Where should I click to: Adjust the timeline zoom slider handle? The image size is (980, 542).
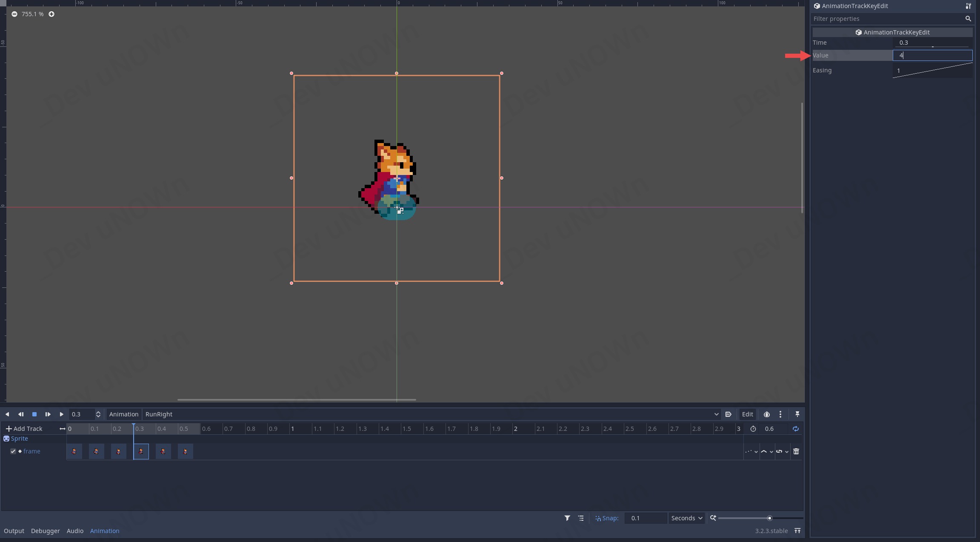pos(769,518)
